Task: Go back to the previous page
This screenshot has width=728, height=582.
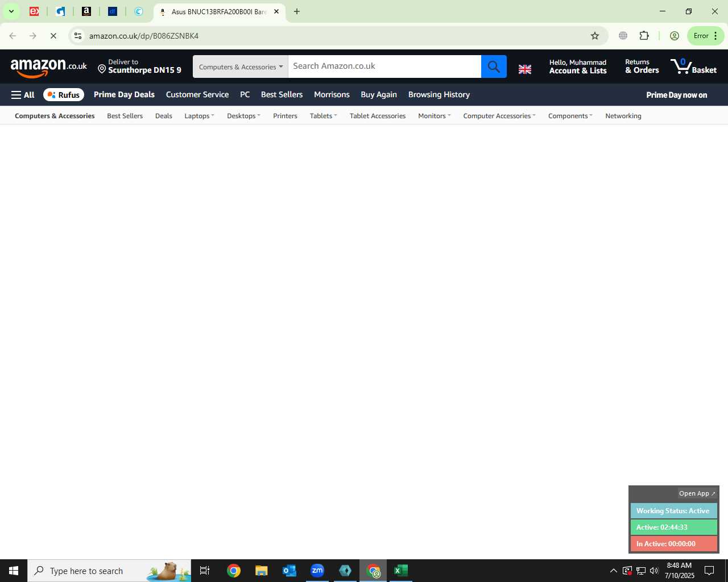Action: point(13,36)
